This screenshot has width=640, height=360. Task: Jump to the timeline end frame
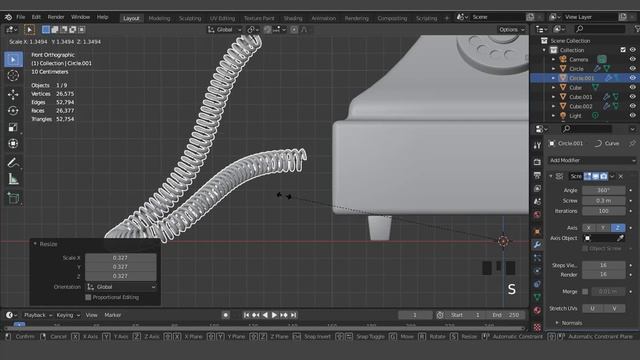click(293, 315)
